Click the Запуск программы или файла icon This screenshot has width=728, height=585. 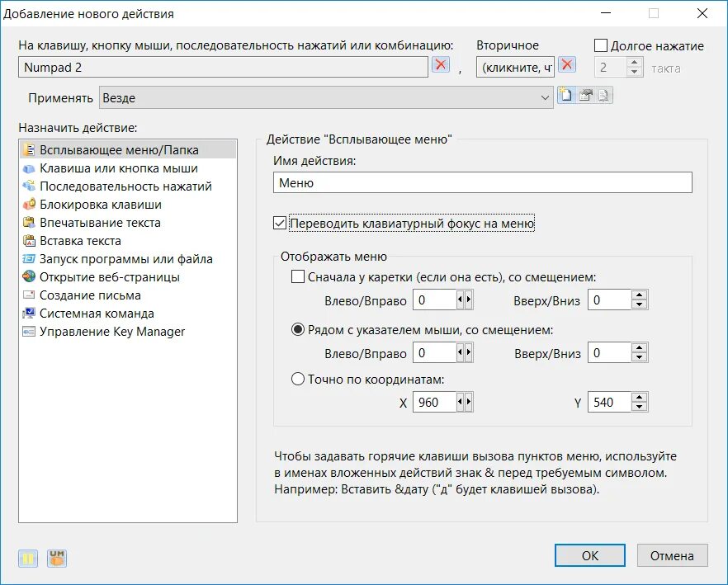coord(29,258)
